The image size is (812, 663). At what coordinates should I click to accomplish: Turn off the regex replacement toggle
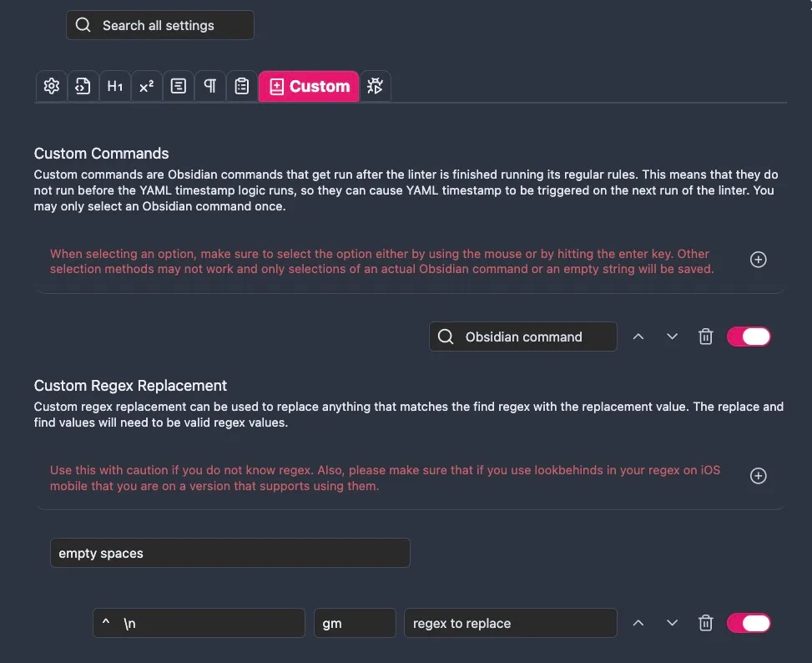click(749, 623)
